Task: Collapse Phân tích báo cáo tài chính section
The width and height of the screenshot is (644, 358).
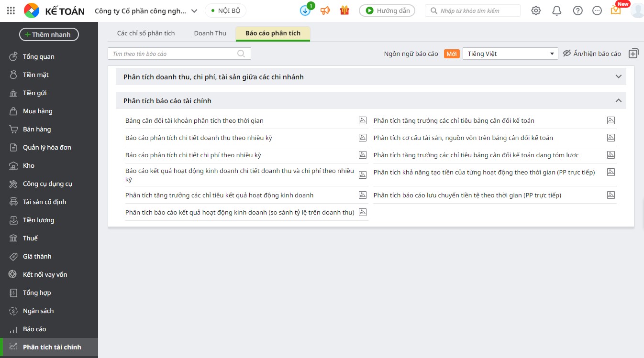Action: (x=371, y=100)
